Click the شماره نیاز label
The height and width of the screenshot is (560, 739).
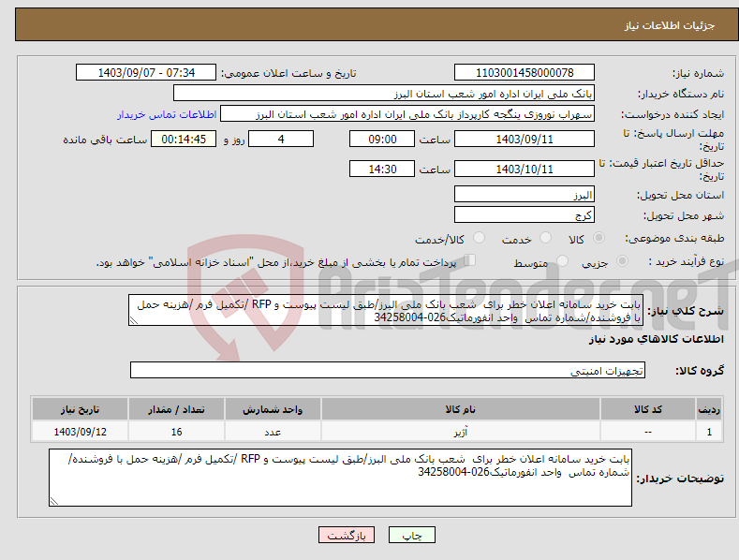(x=698, y=73)
